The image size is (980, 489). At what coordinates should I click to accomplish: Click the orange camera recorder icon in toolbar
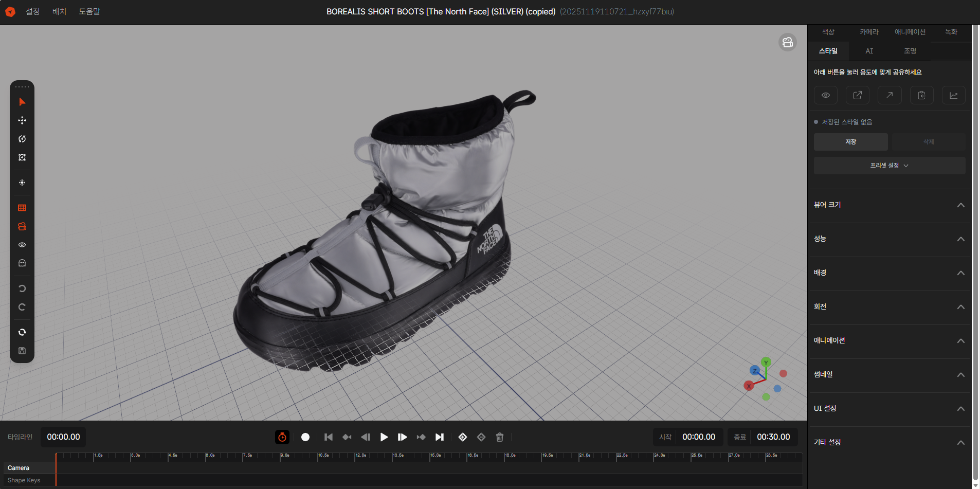pyautogui.click(x=22, y=226)
